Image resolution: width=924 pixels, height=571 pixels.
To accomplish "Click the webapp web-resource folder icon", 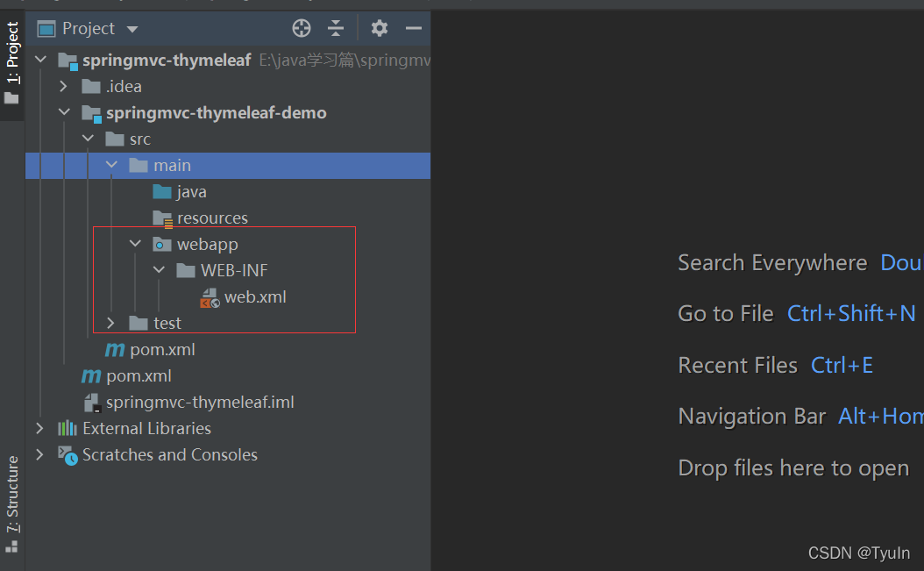I will pos(161,244).
